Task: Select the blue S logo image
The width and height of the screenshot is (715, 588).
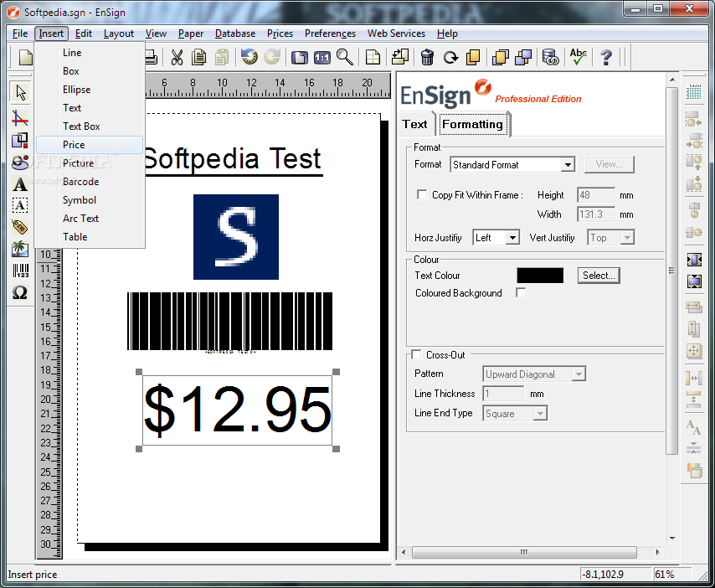Action: click(x=236, y=237)
